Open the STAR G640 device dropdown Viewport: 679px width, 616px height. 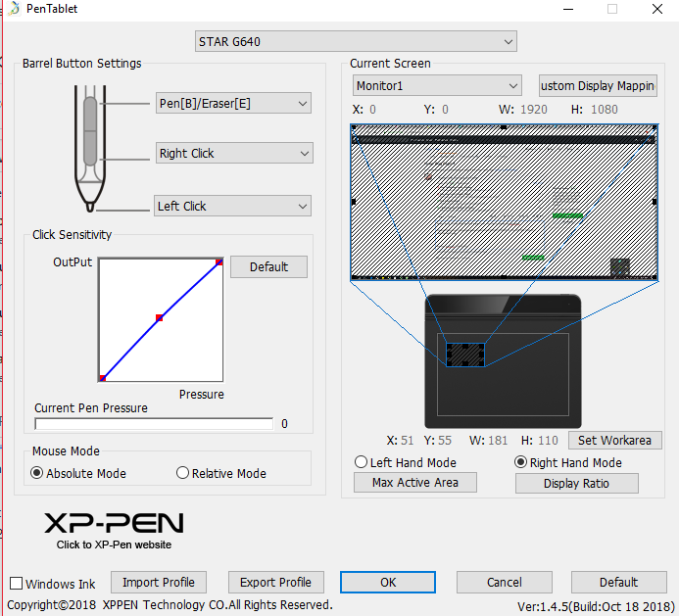pos(356,41)
